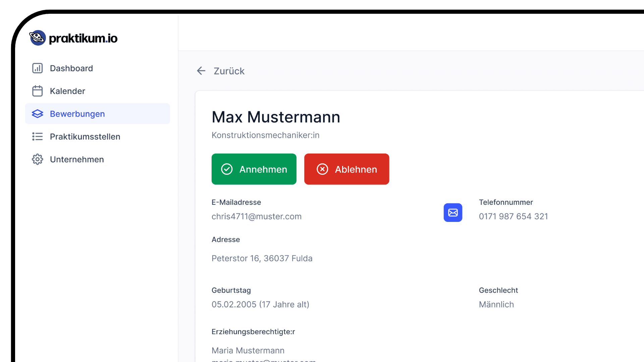Click the Unternehmen gear icon
Screen dimensions: 644x362
click(x=37, y=160)
